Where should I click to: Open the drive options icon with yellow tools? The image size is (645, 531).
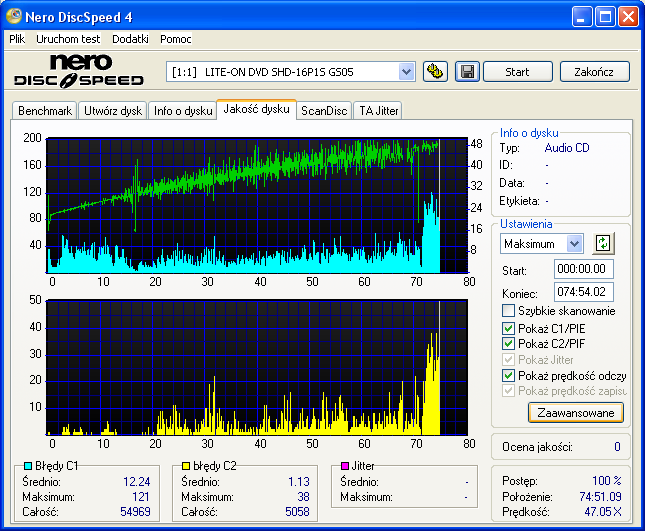pos(435,72)
